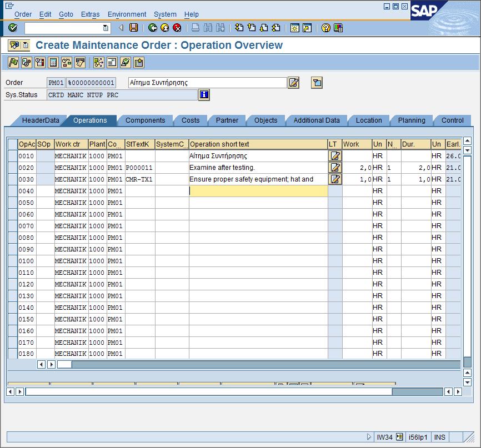
Task: Click standard text key 'P000011' cell
Action: [140, 168]
